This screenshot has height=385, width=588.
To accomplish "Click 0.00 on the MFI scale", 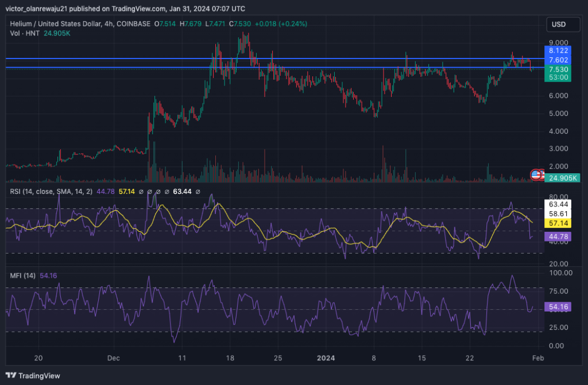I will 556,345.
